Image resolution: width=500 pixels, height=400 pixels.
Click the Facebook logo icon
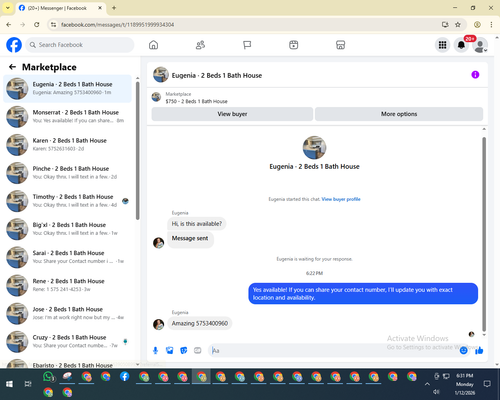click(14, 45)
